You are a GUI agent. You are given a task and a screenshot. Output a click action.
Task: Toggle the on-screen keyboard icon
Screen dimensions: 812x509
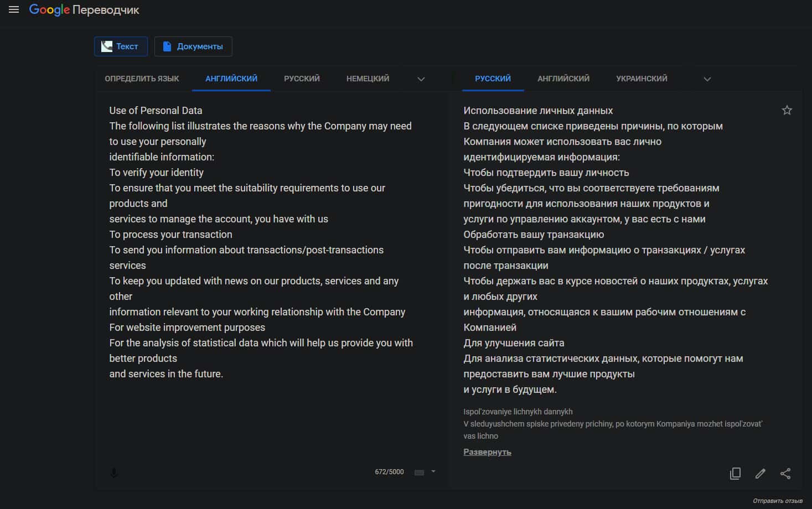click(420, 472)
